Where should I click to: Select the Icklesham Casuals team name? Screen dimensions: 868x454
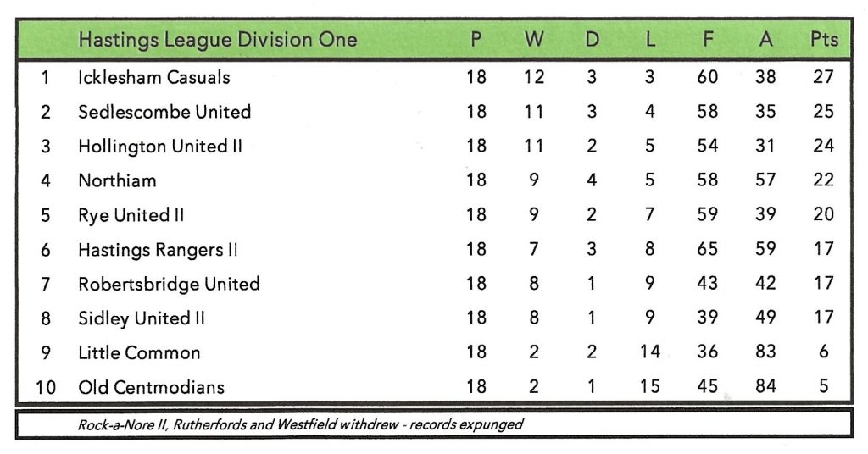(x=153, y=77)
